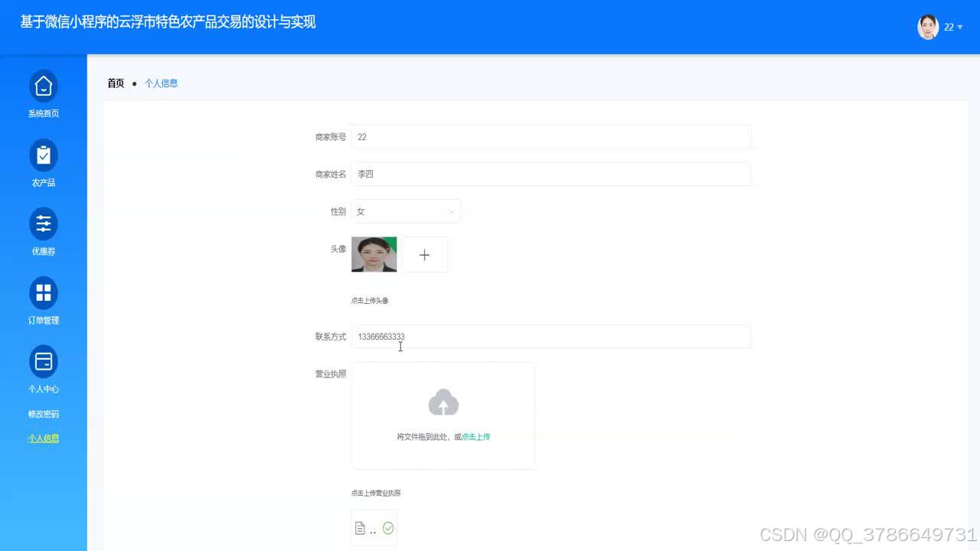Image resolution: width=980 pixels, height=551 pixels.
Task: Click the document file icon below 营业执照
Action: (361, 527)
